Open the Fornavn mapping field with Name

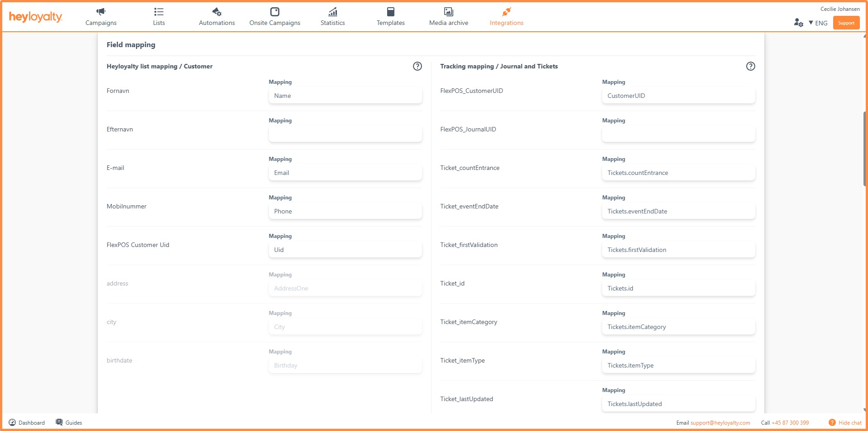[345, 96]
